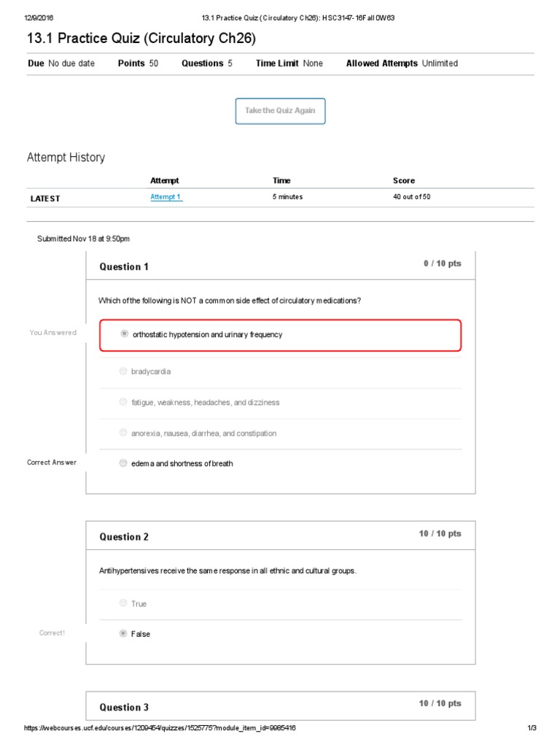Select the orthostatic hypotension and urinary frequency option
This screenshot has height=747, width=560.
(x=124, y=334)
